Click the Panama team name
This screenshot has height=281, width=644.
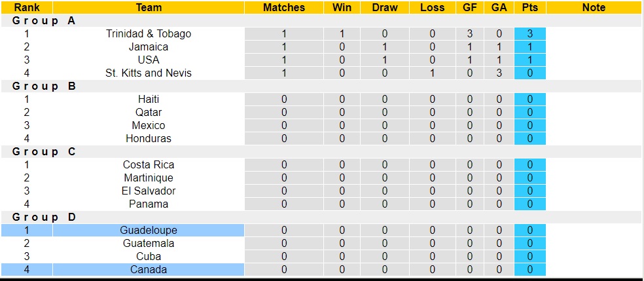click(x=149, y=204)
